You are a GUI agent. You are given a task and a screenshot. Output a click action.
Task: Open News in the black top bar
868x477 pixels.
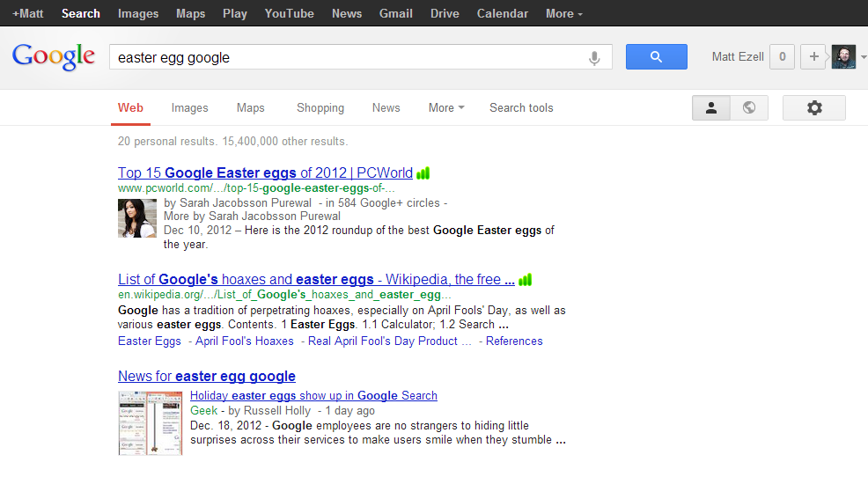pyautogui.click(x=347, y=13)
